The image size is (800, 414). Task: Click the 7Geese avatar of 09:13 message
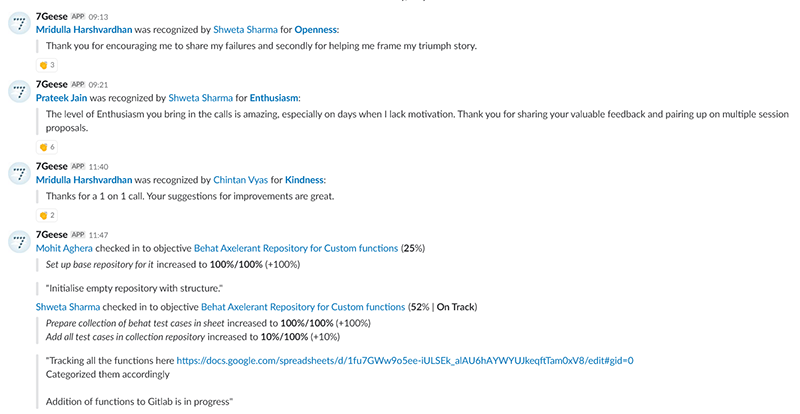point(19,23)
